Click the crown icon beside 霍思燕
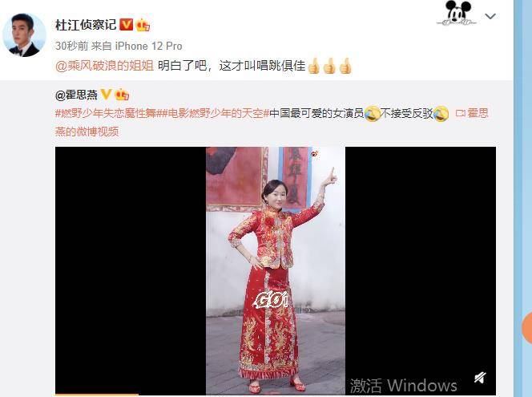532x397 pixels. (x=122, y=95)
